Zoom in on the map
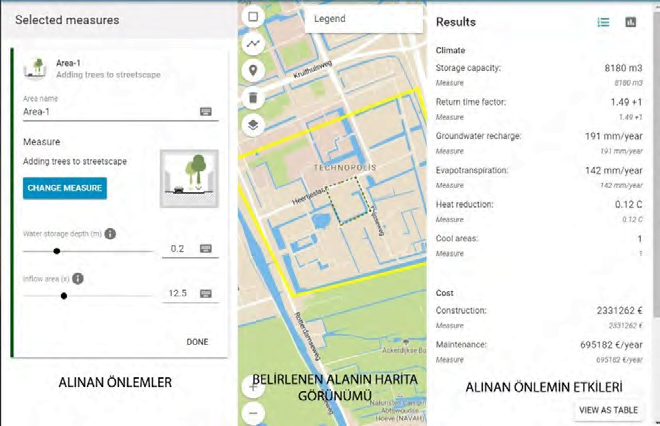 (x=253, y=387)
